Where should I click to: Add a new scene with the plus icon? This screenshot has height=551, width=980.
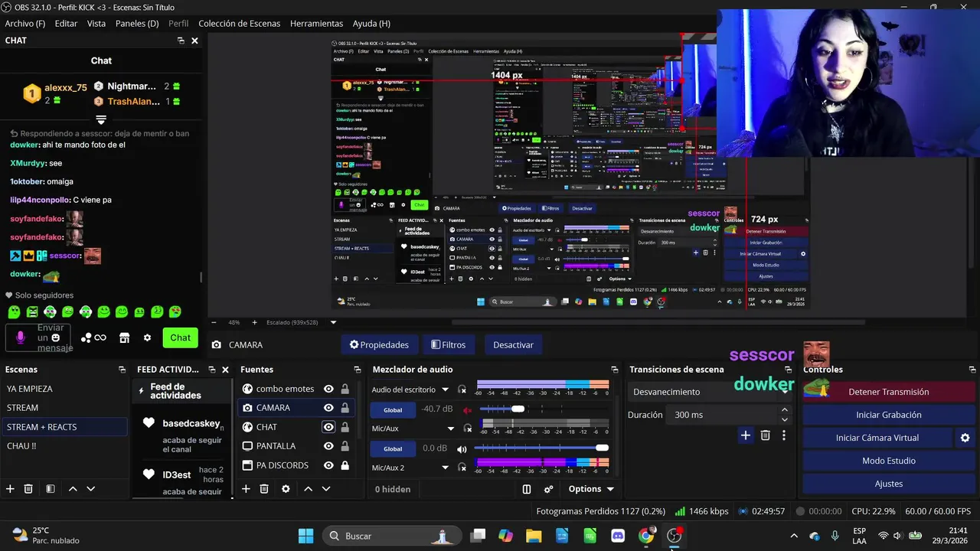tap(10, 489)
